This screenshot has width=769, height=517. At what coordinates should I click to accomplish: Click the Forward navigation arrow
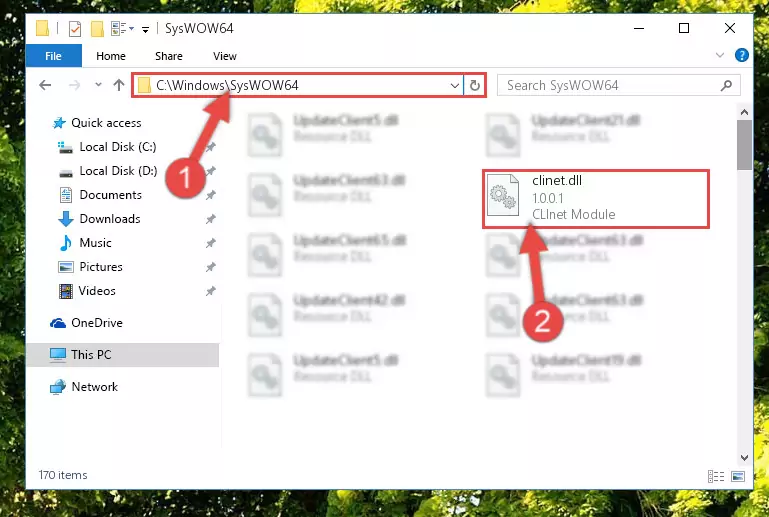(74, 85)
